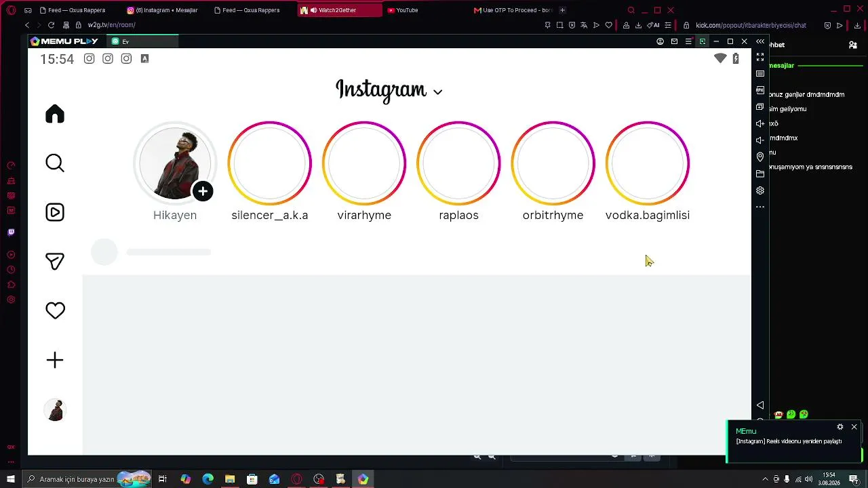Open the Windows Start menu
868x488 pixels.
tap(11, 479)
